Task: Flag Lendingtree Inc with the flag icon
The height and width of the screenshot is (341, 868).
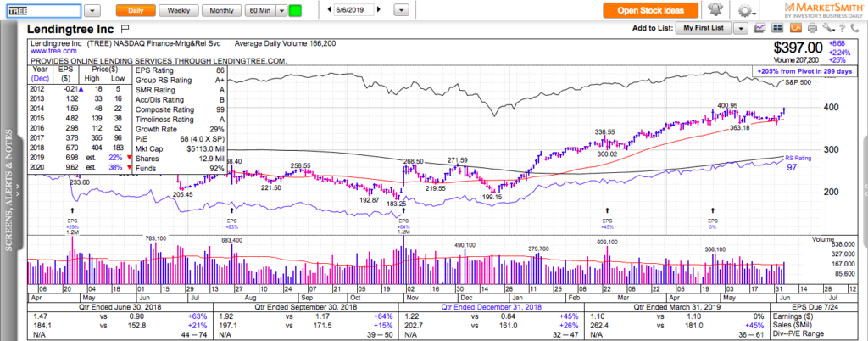Action: [x=125, y=28]
